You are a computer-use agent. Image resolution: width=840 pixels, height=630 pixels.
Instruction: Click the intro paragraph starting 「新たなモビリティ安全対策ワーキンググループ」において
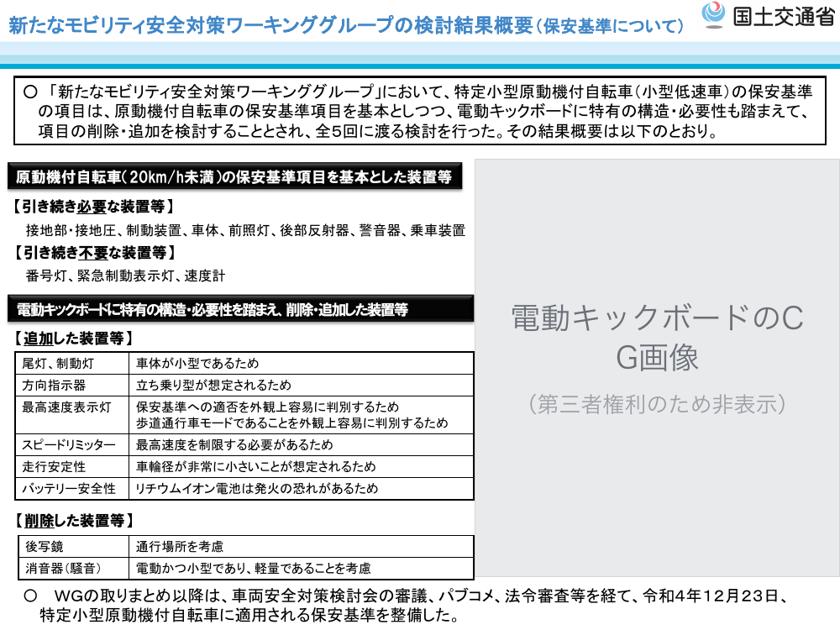419,111
